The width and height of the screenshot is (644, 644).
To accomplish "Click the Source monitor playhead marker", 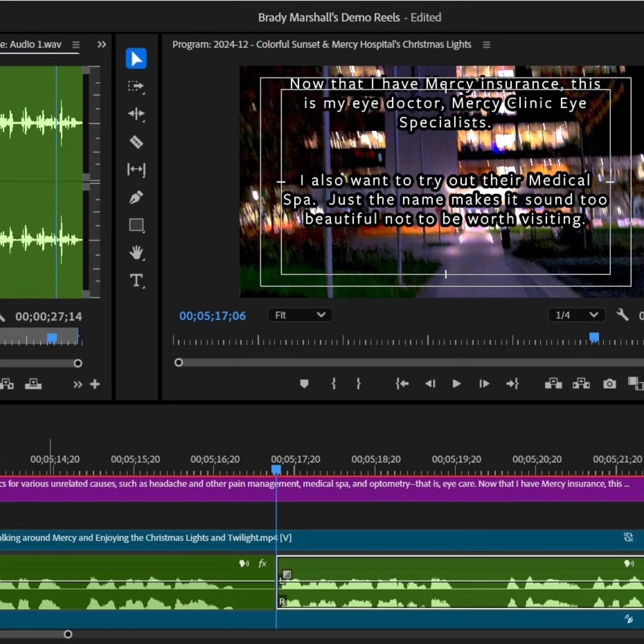I will click(52, 339).
